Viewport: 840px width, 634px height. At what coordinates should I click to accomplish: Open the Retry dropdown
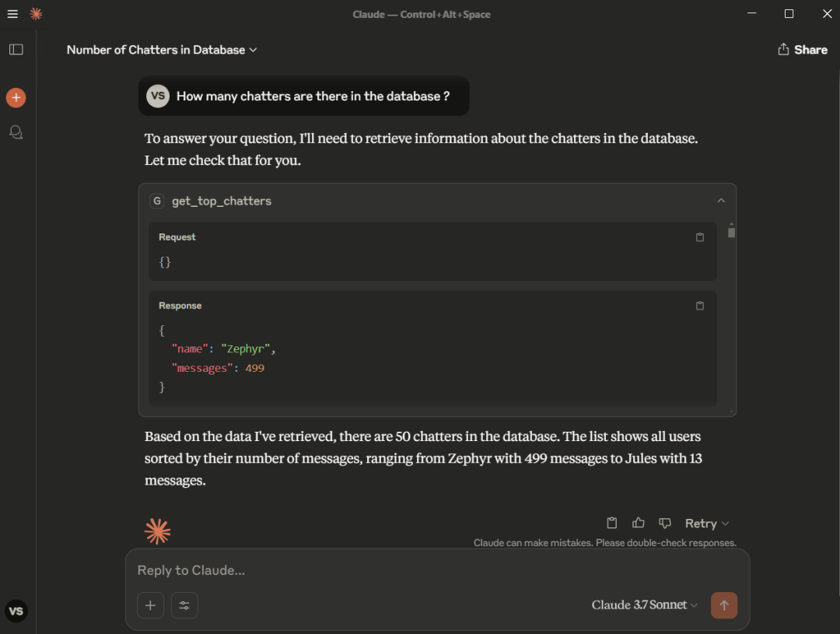click(x=705, y=523)
